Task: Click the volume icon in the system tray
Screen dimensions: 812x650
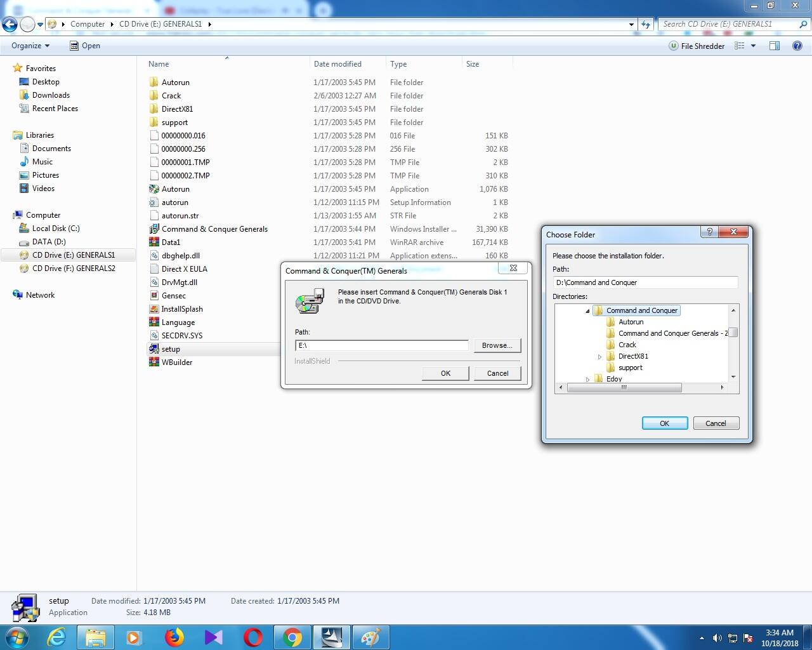Action: click(717, 638)
